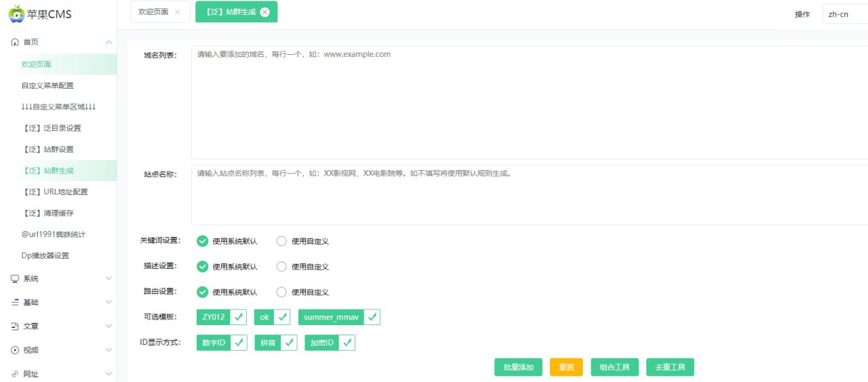The height and width of the screenshot is (382, 868).
Task: Click the 批量添加 button
Action: point(518,367)
